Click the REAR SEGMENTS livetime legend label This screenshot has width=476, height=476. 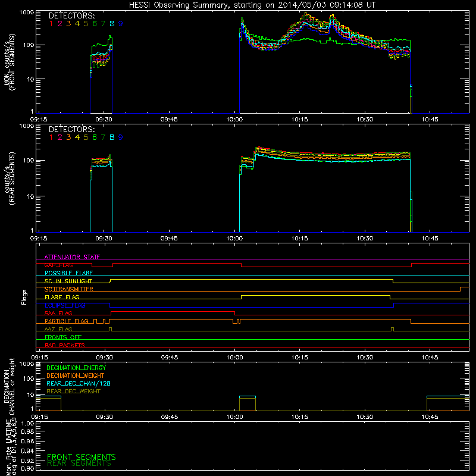(79, 464)
